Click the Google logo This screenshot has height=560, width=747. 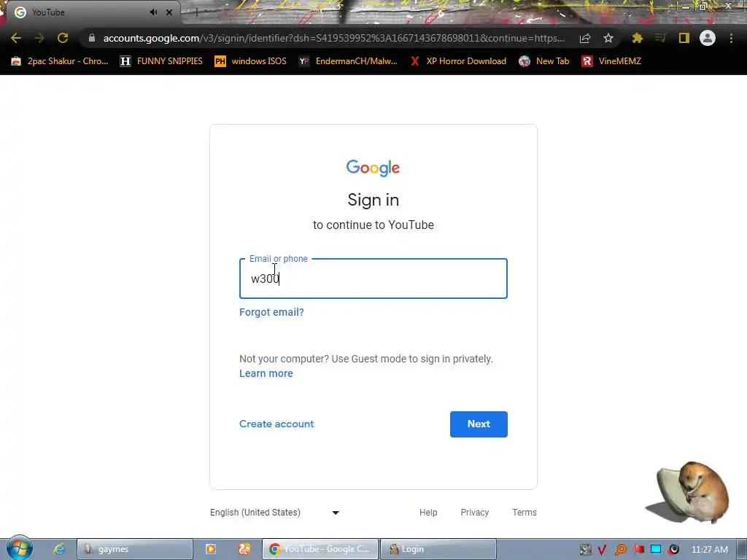[373, 168]
